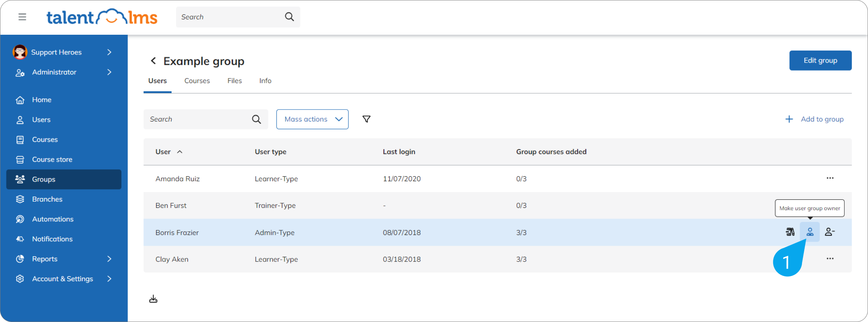This screenshot has height=322, width=868.
Task: Expand the Account & Settings chevron
Action: [109, 279]
